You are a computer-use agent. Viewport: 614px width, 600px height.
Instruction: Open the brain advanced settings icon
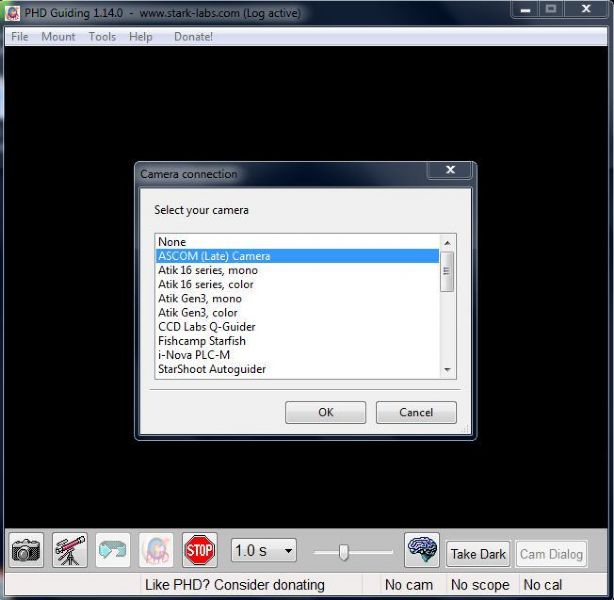[x=422, y=550]
